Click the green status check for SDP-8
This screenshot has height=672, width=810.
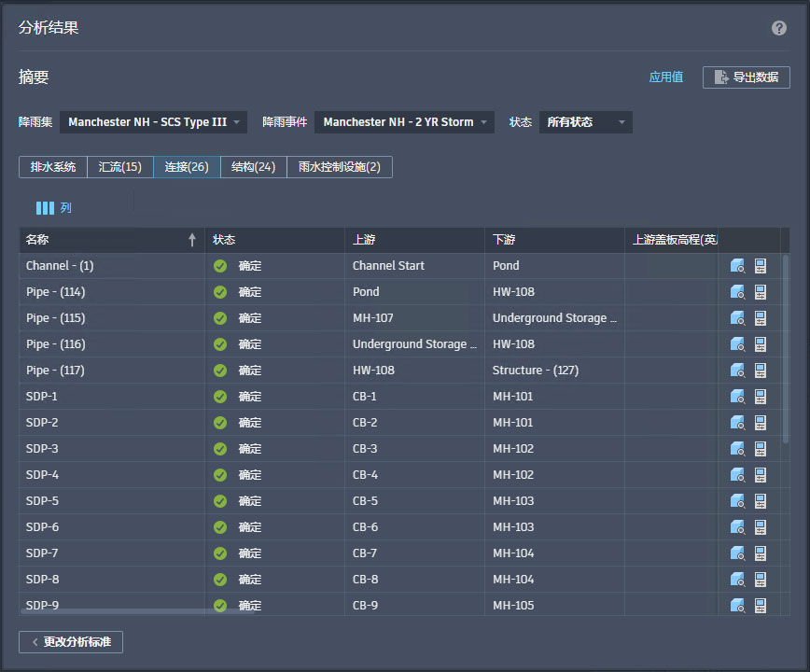point(220,580)
